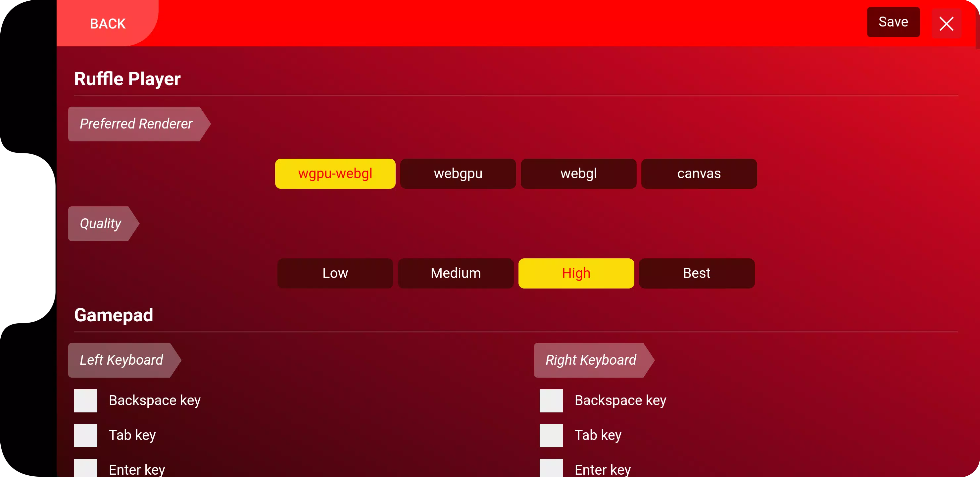
Task: Scroll down to view more gamepad keys
Action: coord(490,438)
